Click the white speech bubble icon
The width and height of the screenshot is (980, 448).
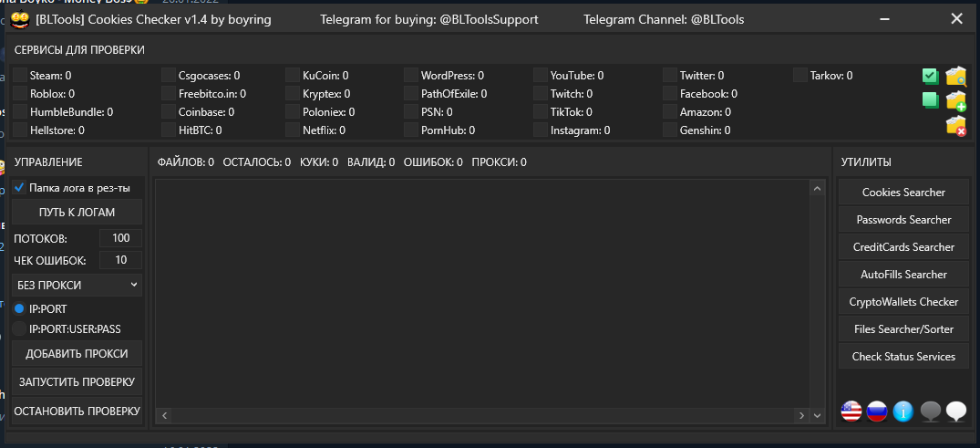tap(956, 412)
